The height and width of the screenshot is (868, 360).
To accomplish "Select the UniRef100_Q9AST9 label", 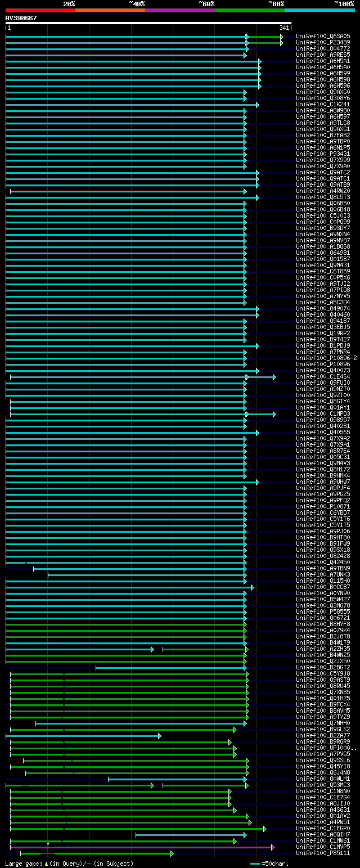I will point(323,680).
